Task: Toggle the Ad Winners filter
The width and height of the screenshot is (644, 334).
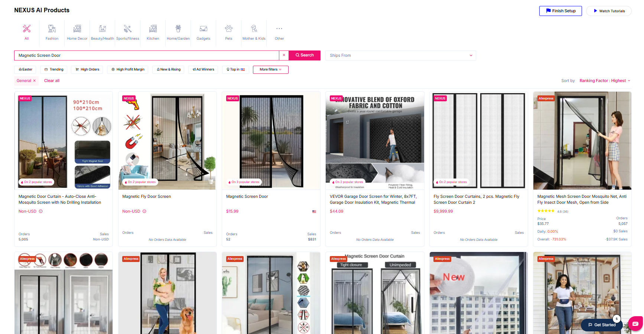Action: 204,69
